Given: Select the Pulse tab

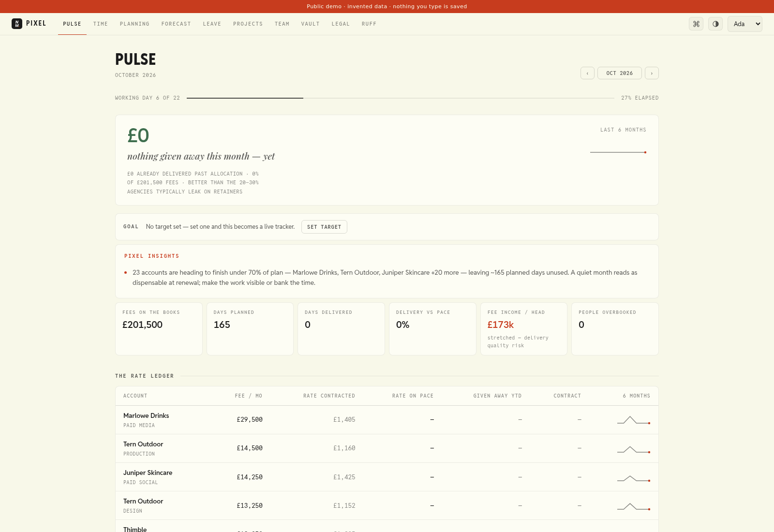Looking at the screenshot, I should pos(72,24).
